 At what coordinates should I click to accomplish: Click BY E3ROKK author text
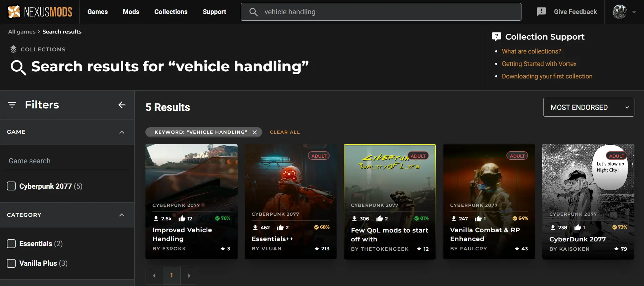[169, 249]
